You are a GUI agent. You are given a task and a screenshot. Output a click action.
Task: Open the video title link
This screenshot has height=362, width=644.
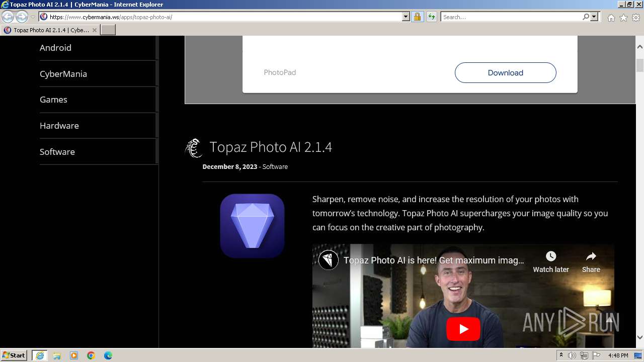(x=434, y=260)
